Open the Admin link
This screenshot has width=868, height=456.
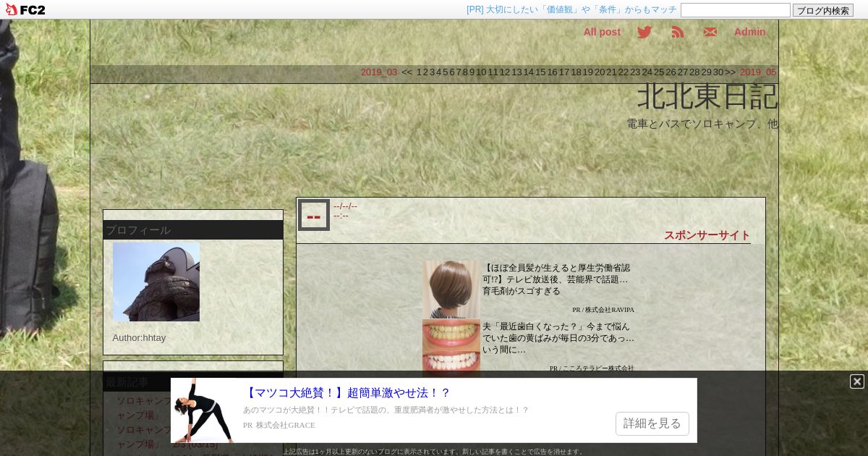(x=749, y=32)
